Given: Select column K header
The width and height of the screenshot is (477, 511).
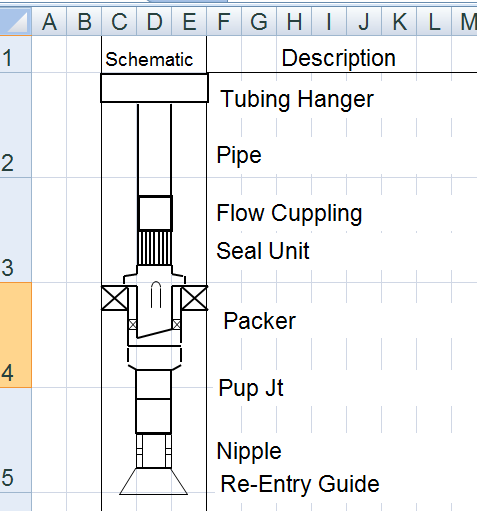Looking at the screenshot, I should click(399, 22).
